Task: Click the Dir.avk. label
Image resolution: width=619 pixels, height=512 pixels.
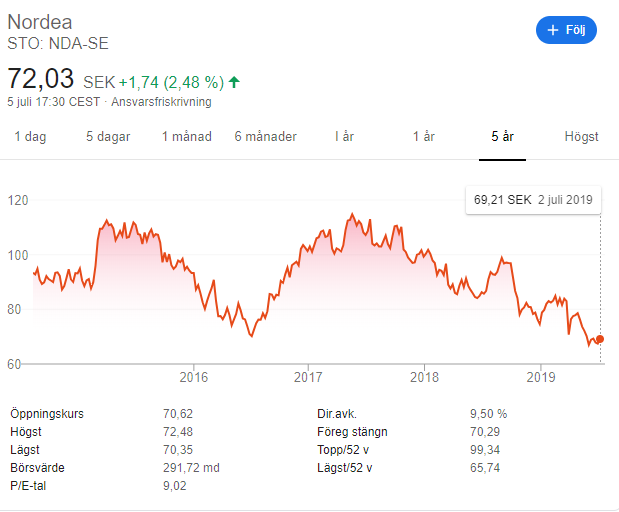Action: click(337, 414)
